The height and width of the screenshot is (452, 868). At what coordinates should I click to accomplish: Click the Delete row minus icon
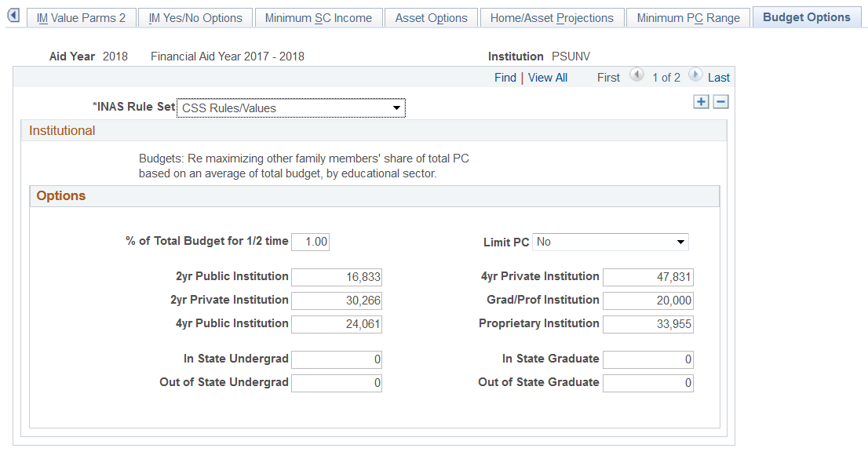[720, 101]
